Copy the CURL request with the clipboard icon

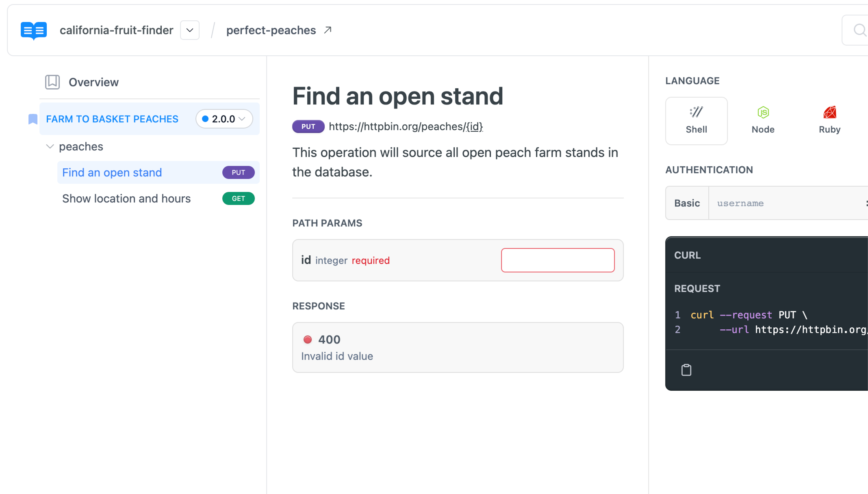(x=686, y=370)
